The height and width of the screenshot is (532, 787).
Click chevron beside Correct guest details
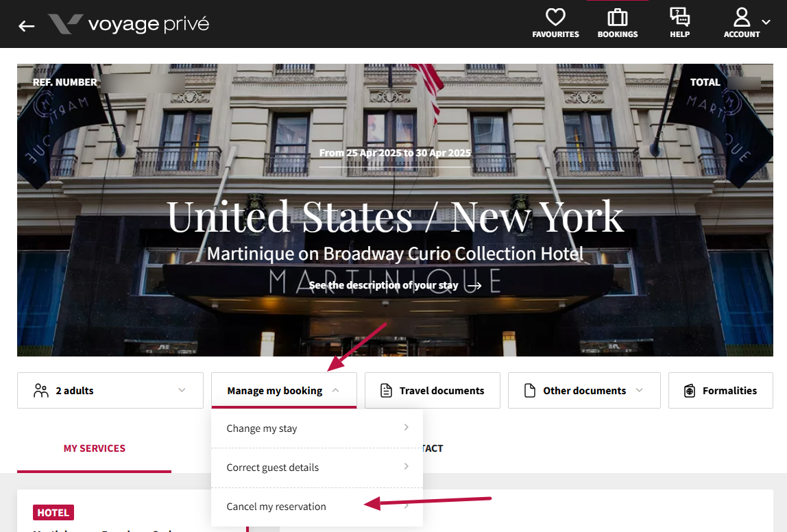pos(406,466)
